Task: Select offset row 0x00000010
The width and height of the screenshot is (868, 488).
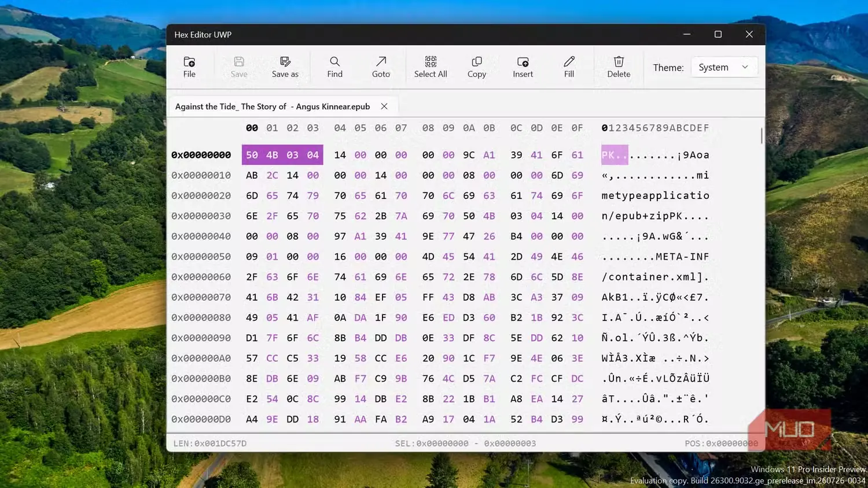Action: [x=201, y=175]
